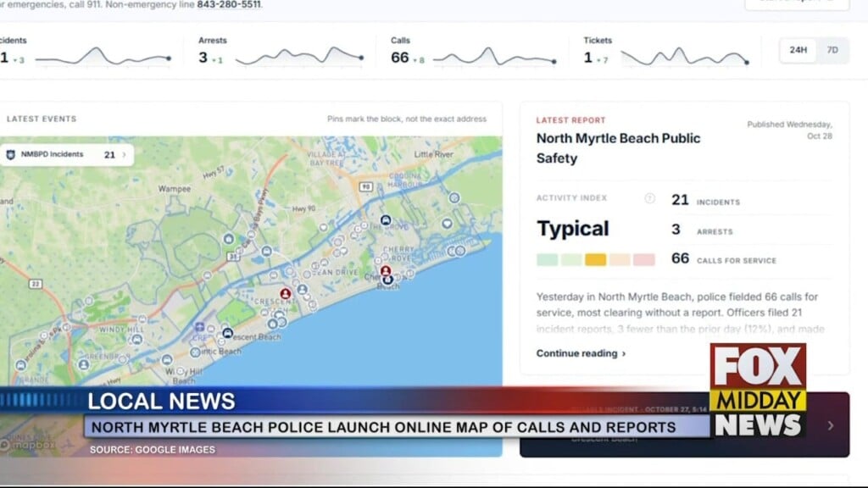The image size is (868, 488).
Task: Select the dark car pin by The Grove
Action: pyautogui.click(x=386, y=220)
